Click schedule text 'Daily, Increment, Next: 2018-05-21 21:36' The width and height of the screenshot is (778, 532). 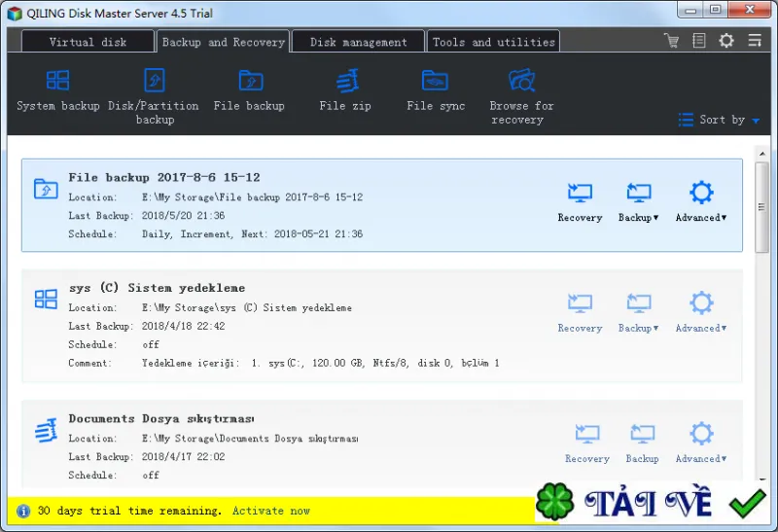pyautogui.click(x=252, y=233)
